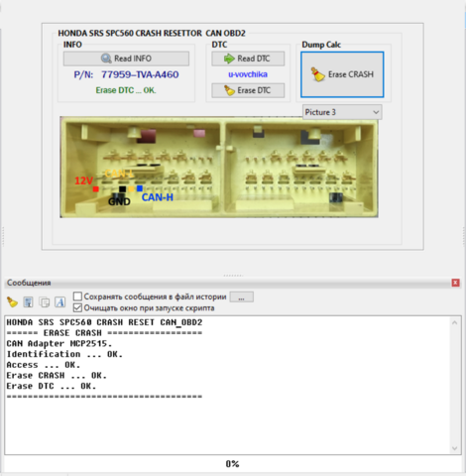Click the 'Access ... OK.' log line
This screenshot has height=476, width=466.
(x=44, y=365)
